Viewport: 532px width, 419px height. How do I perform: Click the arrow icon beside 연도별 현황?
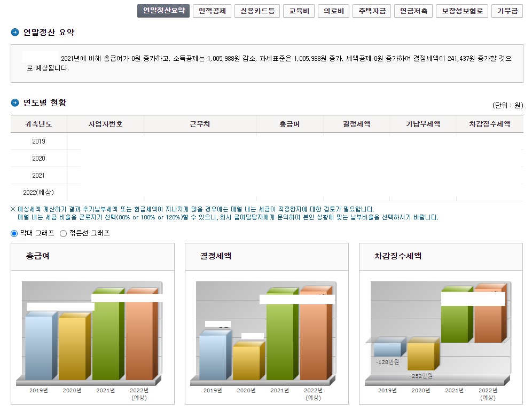coord(15,102)
